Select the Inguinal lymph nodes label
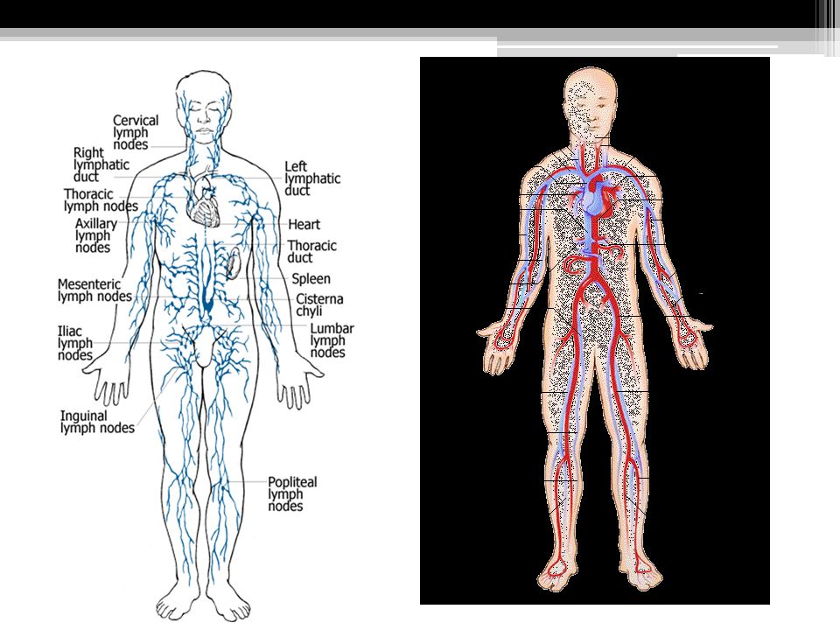Viewport: 840px width, 630px height. 97,422
